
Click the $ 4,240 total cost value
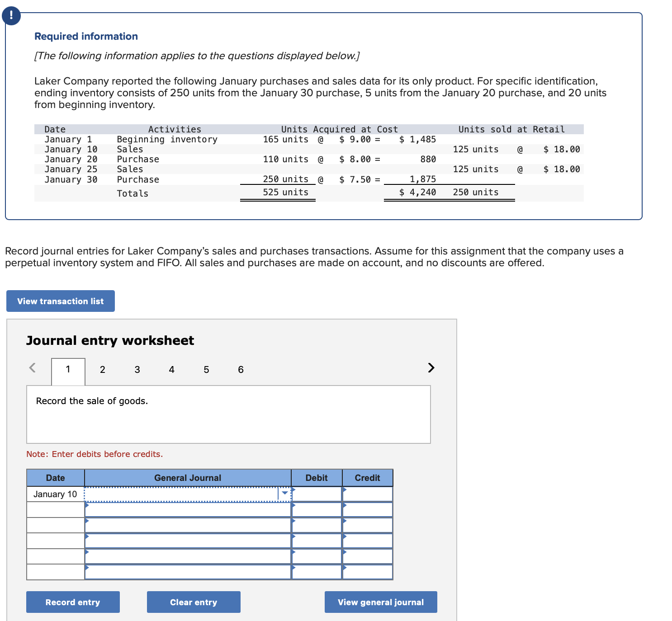pyautogui.click(x=417, y=192)
